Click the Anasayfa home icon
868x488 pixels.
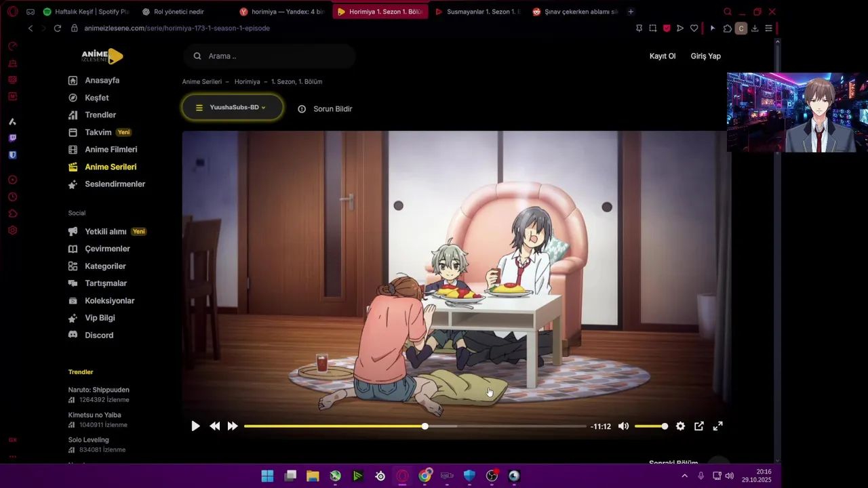(x=73, y=80)
